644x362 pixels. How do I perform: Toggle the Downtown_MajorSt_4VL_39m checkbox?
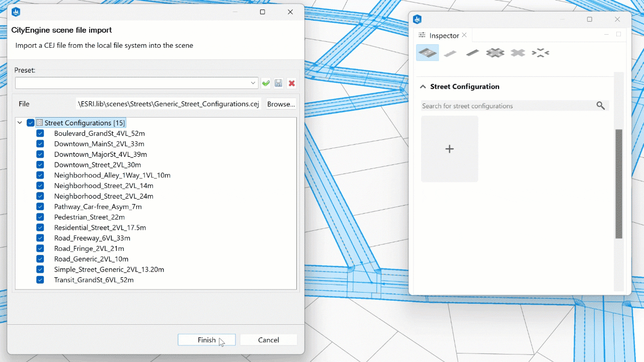point(40,154)
